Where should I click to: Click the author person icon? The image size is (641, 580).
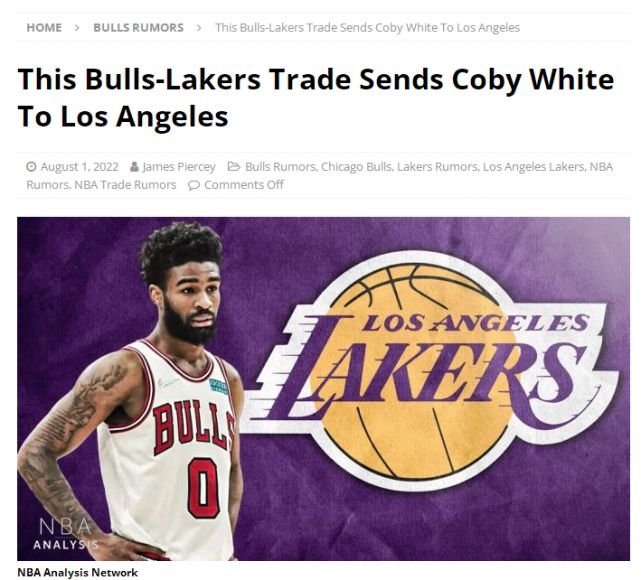point(134,167)
